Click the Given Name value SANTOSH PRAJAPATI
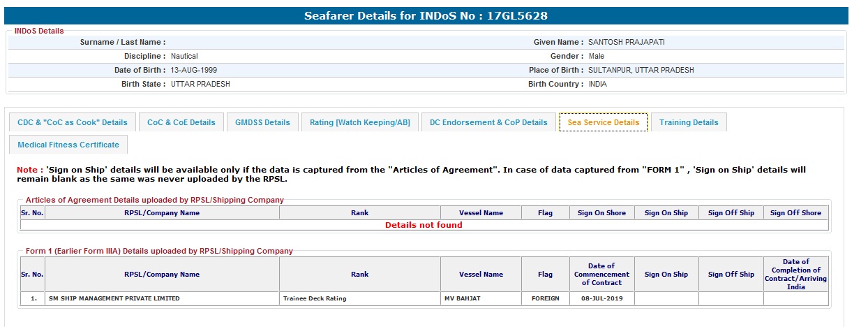868x327 pixels. 627,42
